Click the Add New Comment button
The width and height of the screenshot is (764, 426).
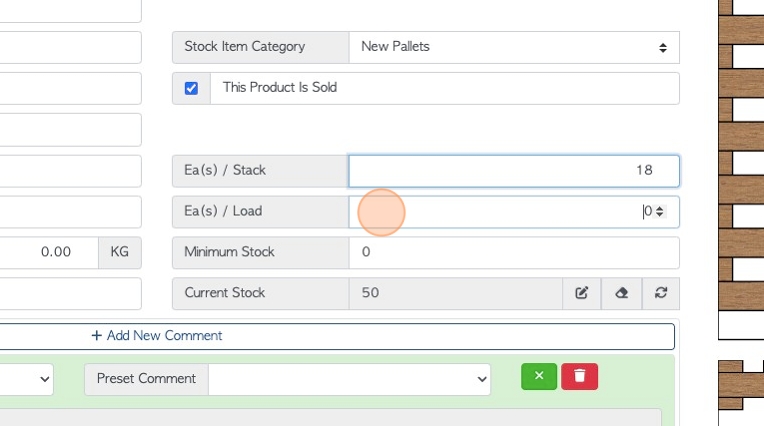337,336
